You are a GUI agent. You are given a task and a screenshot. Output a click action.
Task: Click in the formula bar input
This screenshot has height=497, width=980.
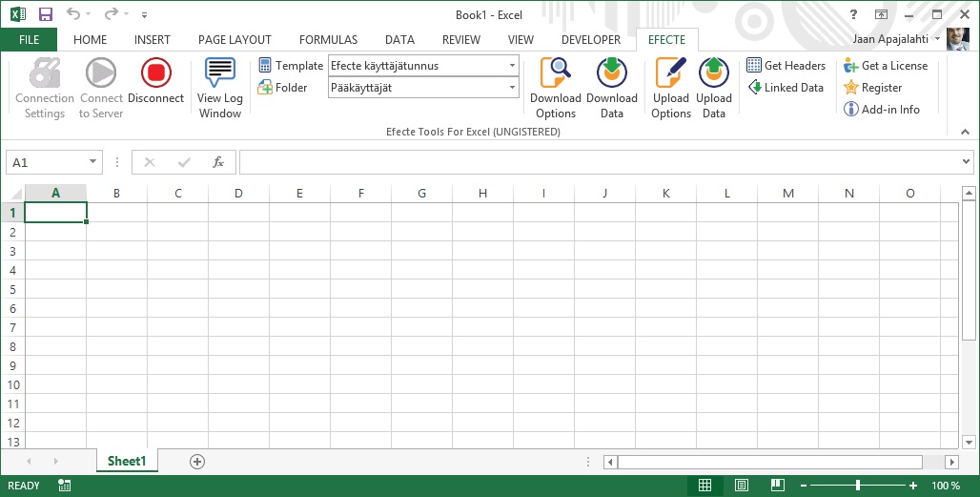coord(599,162)
